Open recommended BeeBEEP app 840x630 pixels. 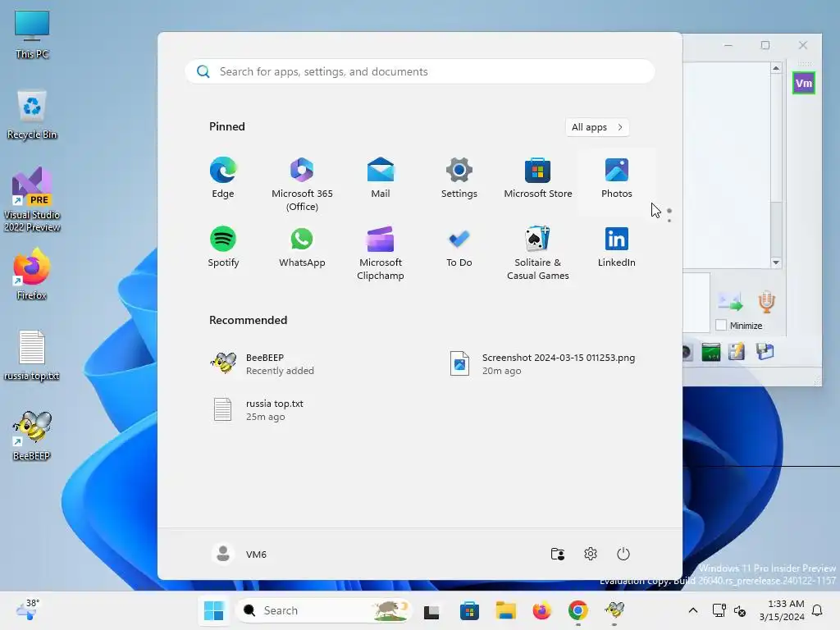[x=262, y=363]
